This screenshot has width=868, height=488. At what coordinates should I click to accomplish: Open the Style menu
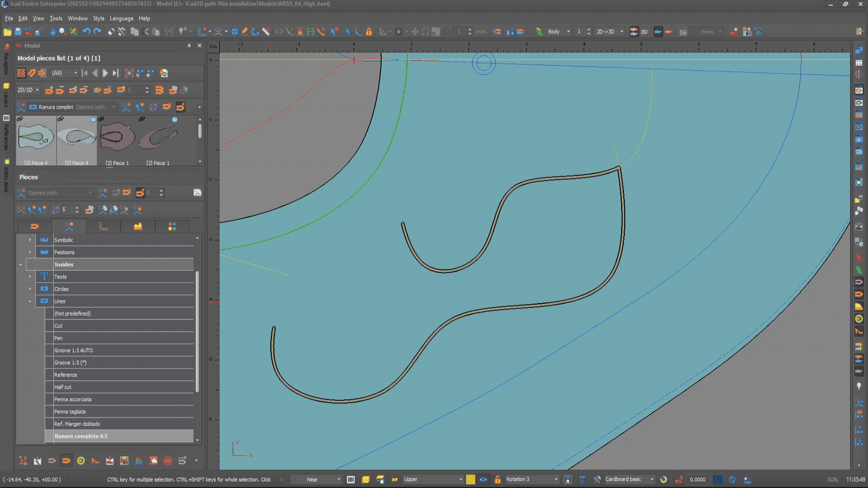[x=99, y=19]
